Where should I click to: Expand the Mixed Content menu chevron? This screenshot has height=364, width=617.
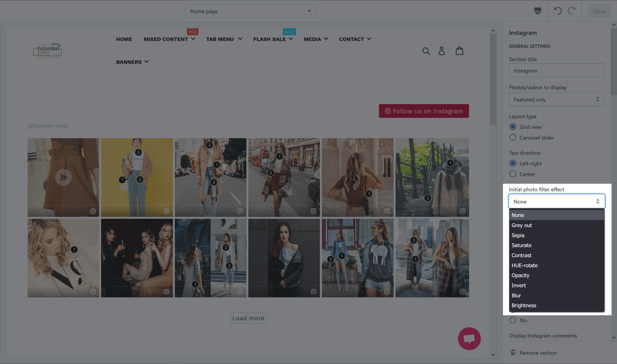coord(193,39)
